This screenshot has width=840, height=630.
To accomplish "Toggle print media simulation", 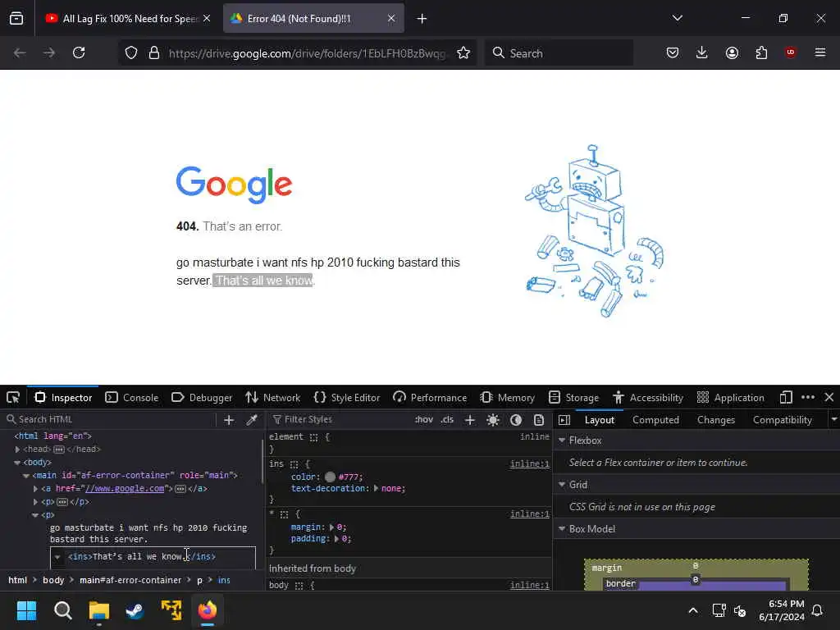I will point(539,420).
